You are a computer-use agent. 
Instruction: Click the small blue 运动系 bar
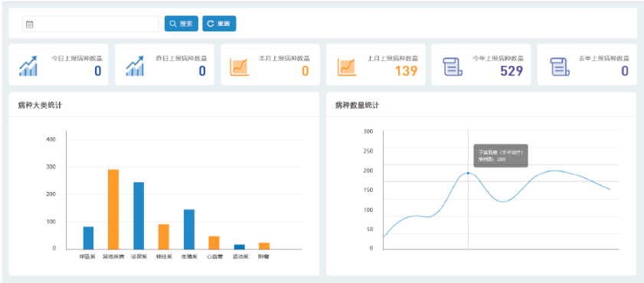[x=239, y=247]
